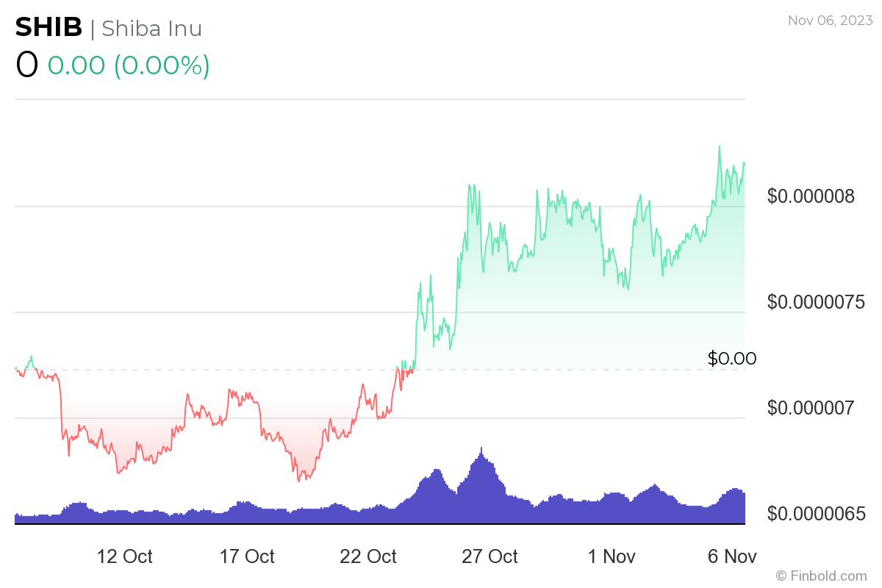
Task: Click the $0.0000075 price axis label
Action: click(x=816, y=302)
